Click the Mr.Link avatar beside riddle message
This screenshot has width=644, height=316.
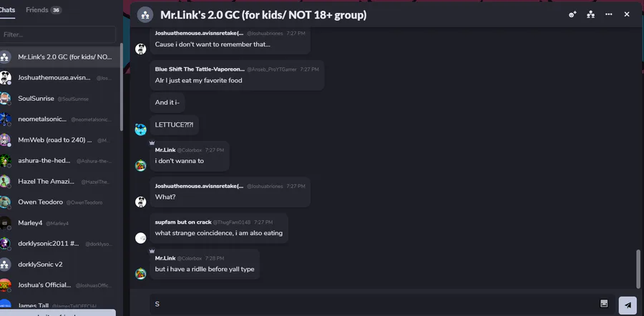pyautogui.click(x=141, y=273)
